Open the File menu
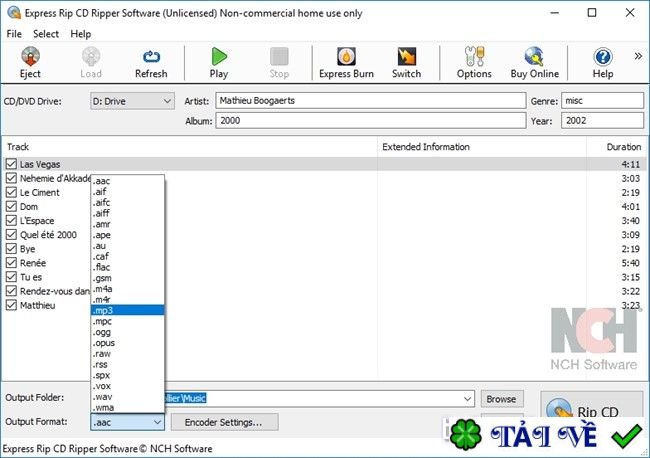 (14, 34)
